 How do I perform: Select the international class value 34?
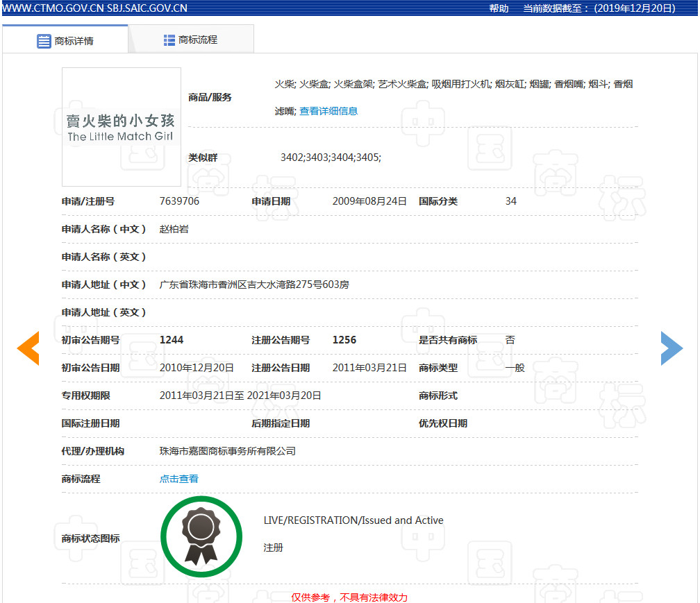[x=510, y=201]
